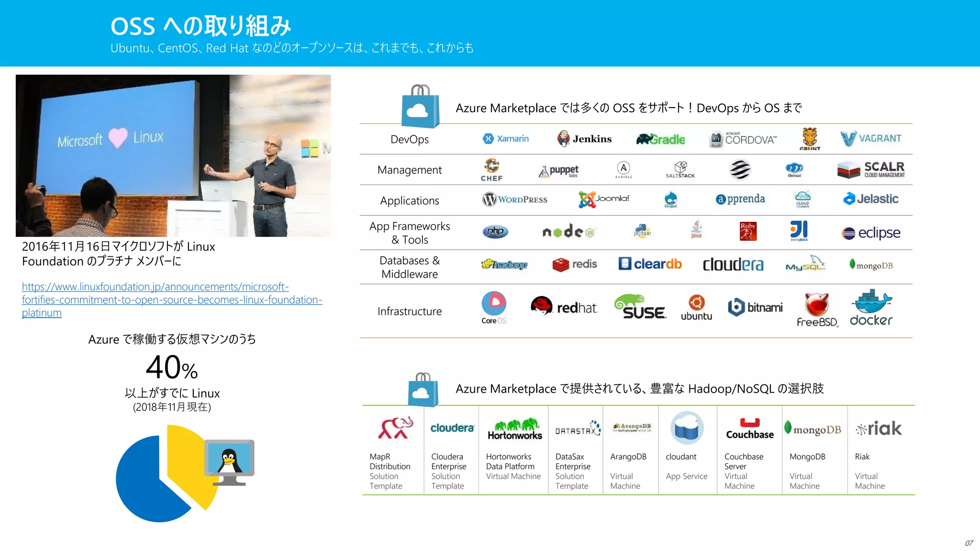Click the Joomla logo
Screen dimensions: 980x551
(604, 199)
